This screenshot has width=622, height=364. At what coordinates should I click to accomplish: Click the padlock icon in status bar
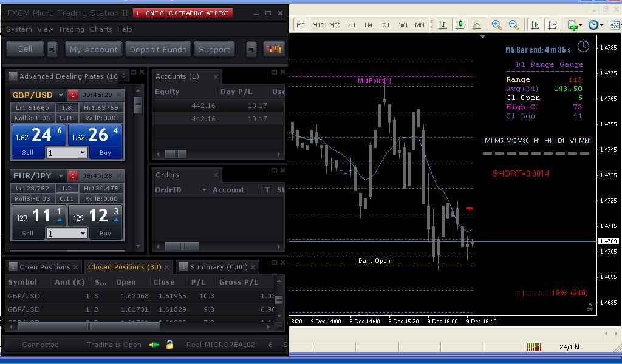coord(169,345)
